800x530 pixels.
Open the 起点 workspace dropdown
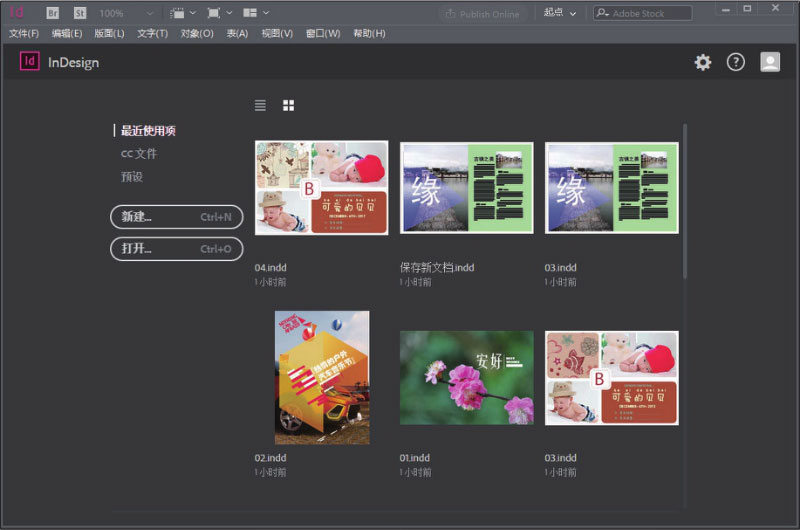tap(560, 13)
